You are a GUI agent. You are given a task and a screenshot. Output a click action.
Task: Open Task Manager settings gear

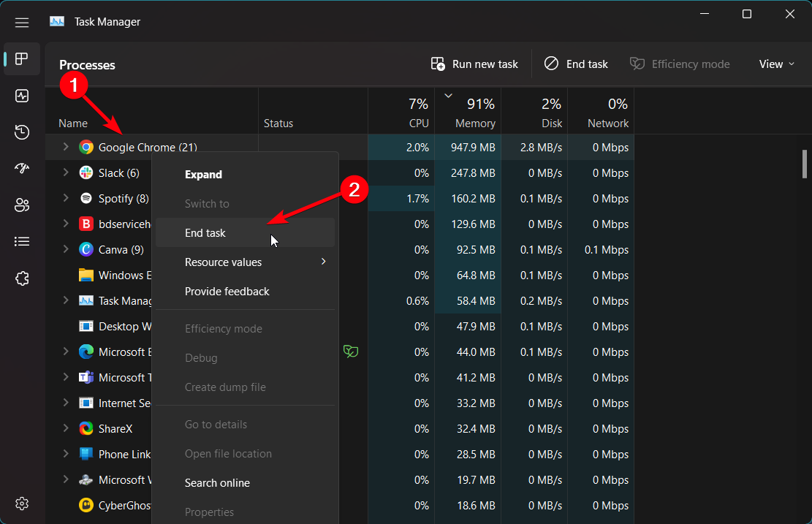22,504
